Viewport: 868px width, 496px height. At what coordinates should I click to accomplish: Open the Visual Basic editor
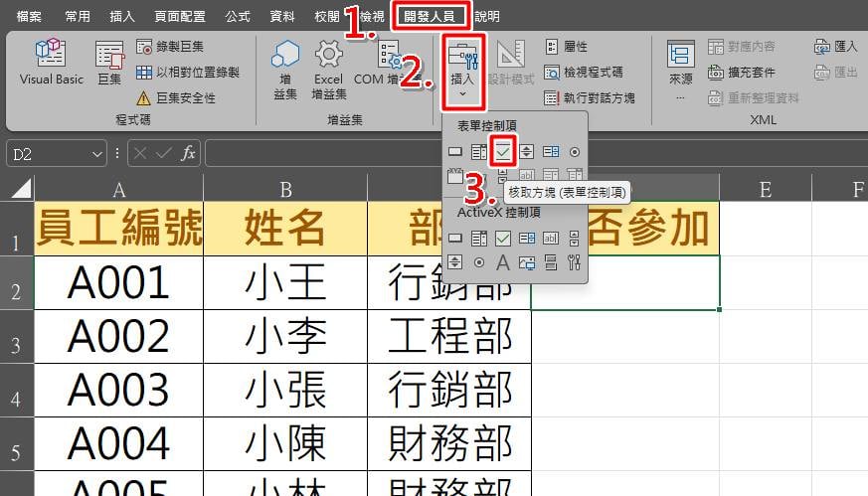tap(51, 62)
